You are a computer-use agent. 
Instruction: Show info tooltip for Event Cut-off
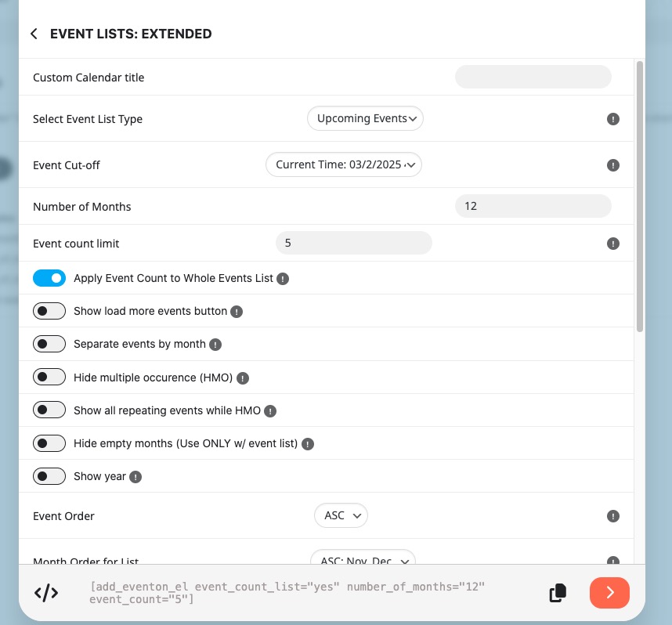[x=612, y=165]
